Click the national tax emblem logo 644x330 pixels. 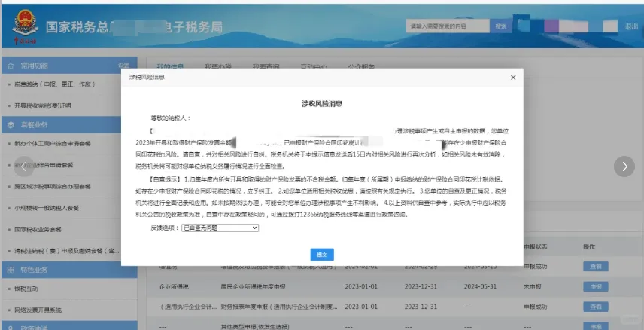(x=26, y=24)
